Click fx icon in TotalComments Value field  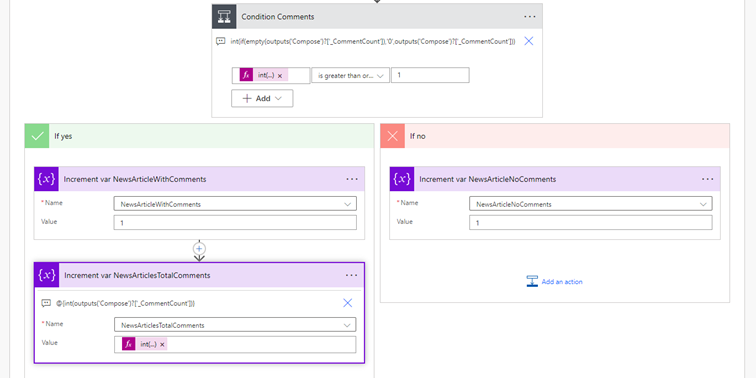(x=129, y=344)
